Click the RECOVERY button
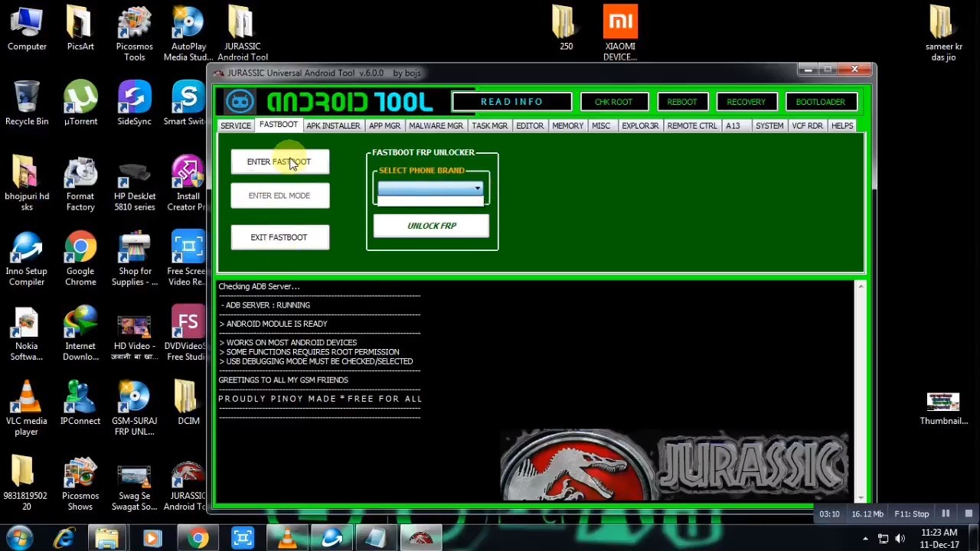This screenshot has height=551, width=980. click(x=746, y=102)
